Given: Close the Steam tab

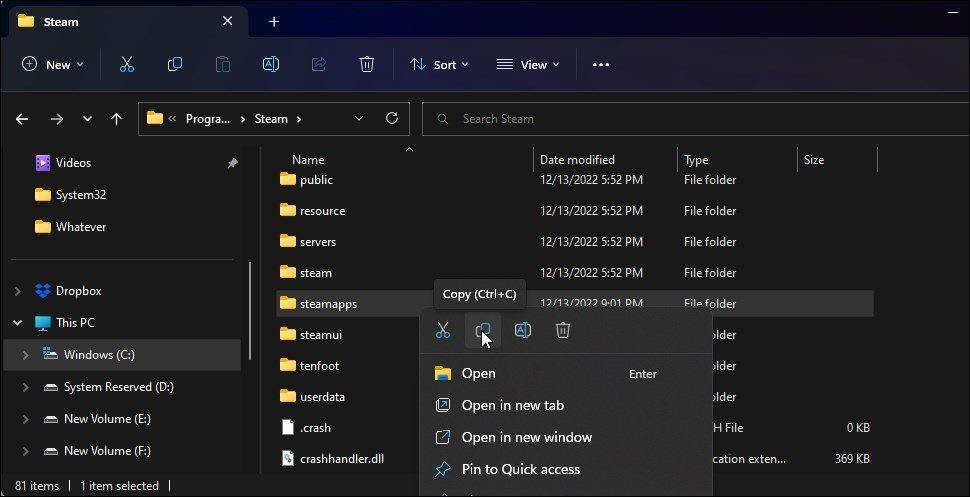Looking at the screenshot, I should coord(228,21).
